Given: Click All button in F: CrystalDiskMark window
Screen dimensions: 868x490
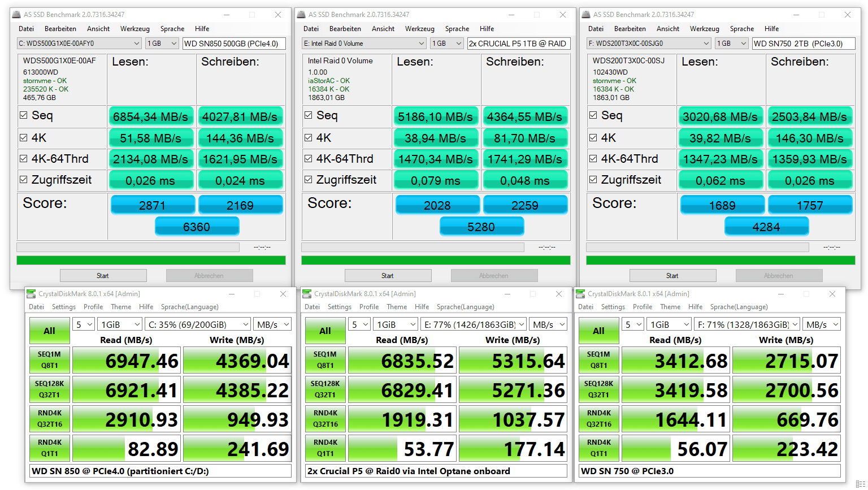Looking at the screenshot, I should pos(599,331).
